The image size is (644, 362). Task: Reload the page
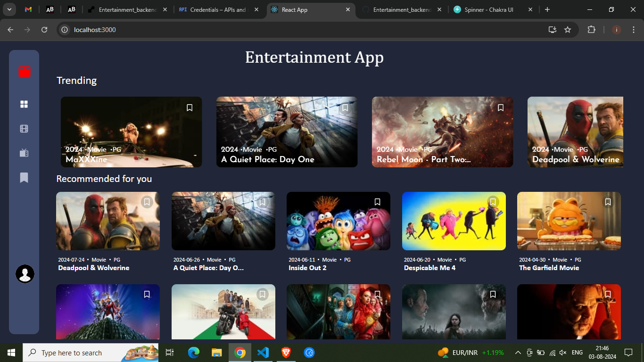tap(44, 30)
